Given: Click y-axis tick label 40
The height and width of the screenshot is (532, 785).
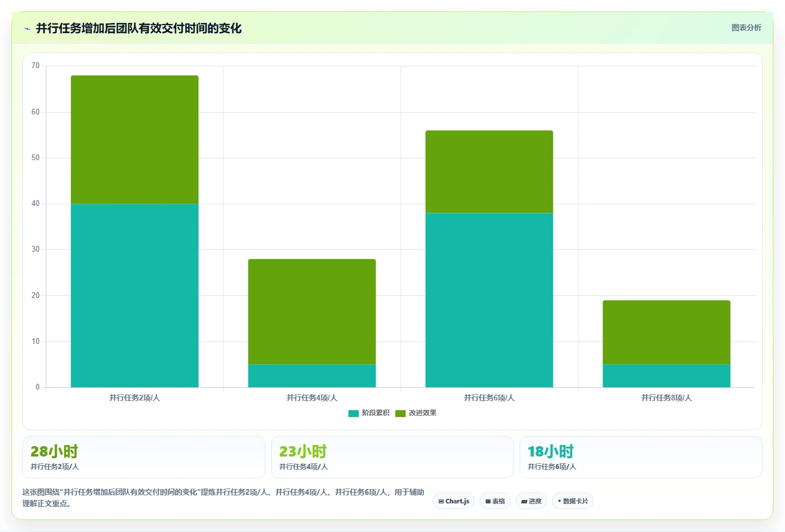Looking at the screenshot, I should coord(35,204).
